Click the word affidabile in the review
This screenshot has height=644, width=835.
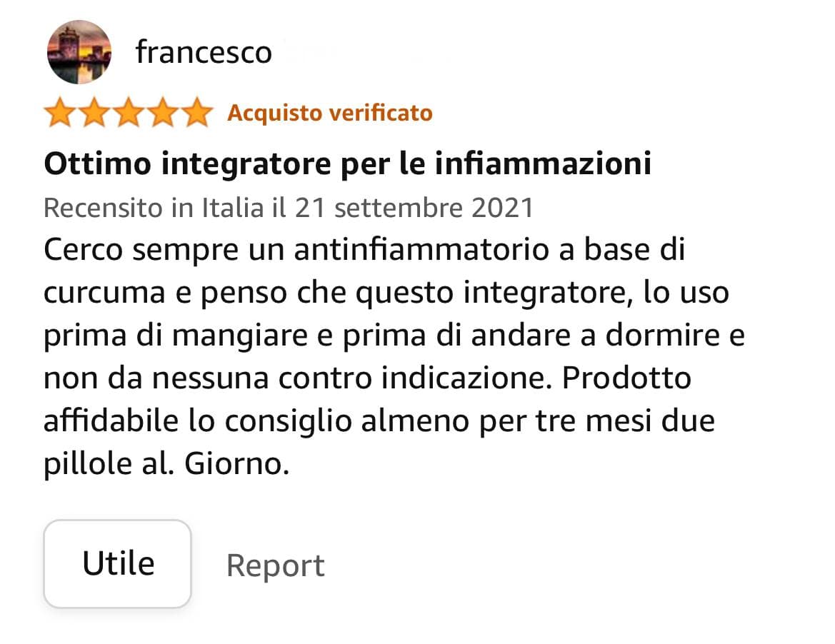111,421
